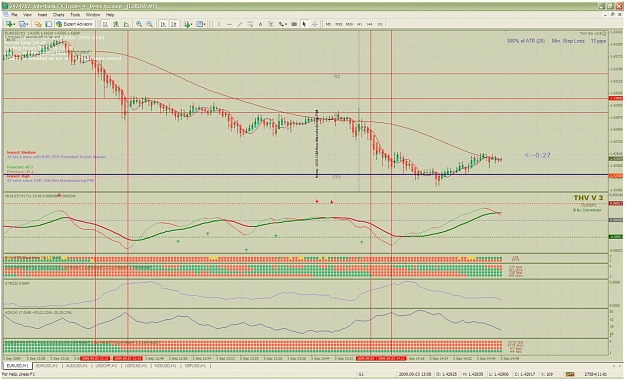Image resolution: width=625 pixels, height=379 pixels.
Task: Click the 'For Help, press F1' status text
Action: [19, 374]
